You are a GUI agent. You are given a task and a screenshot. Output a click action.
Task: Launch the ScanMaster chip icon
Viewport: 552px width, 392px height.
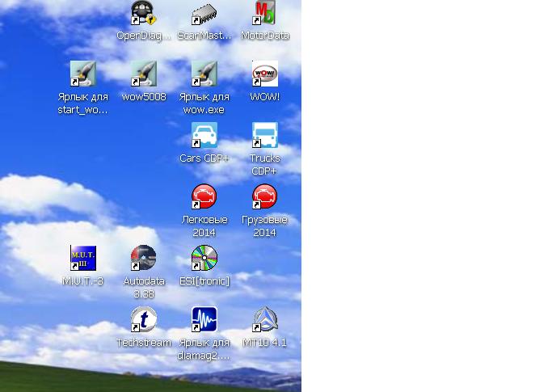point(204,14)
